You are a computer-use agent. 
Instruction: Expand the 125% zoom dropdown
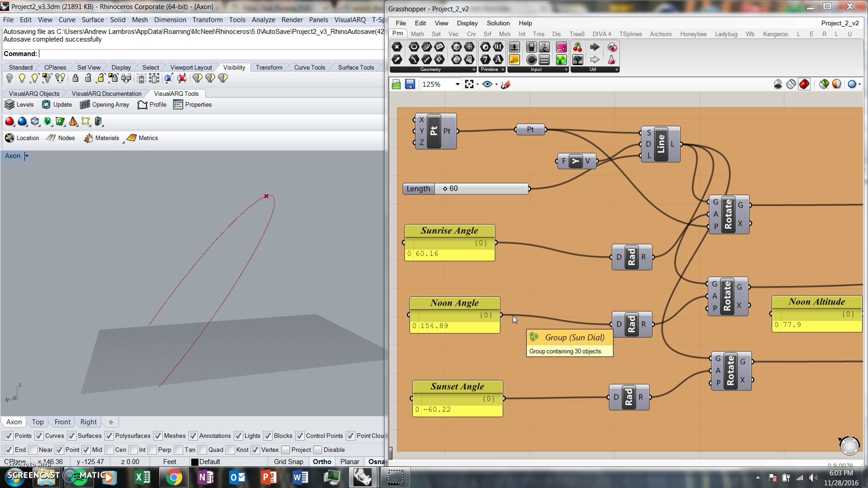457,84
